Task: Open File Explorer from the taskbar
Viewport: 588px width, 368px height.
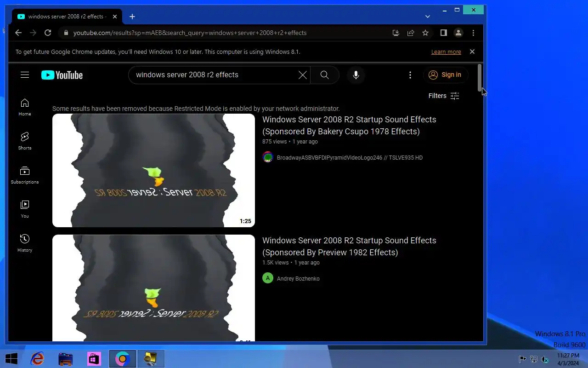Action: pos(66,359)
